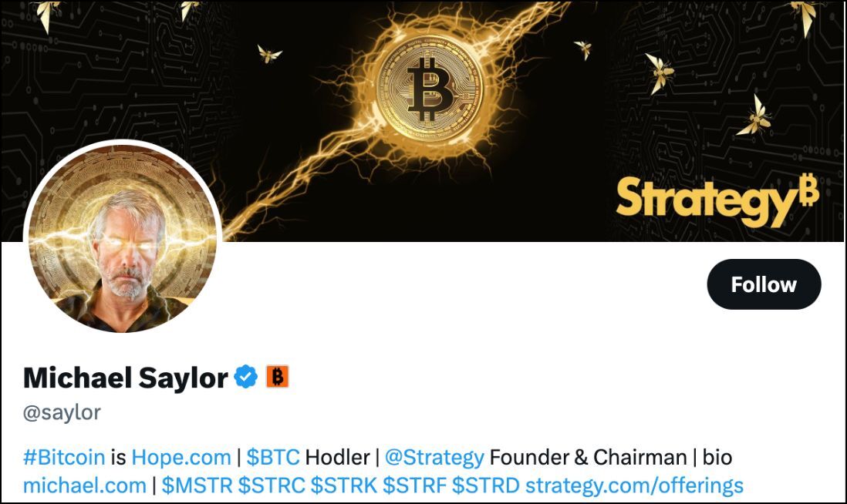Open the $MSTR cashtag

click(197, 485)
